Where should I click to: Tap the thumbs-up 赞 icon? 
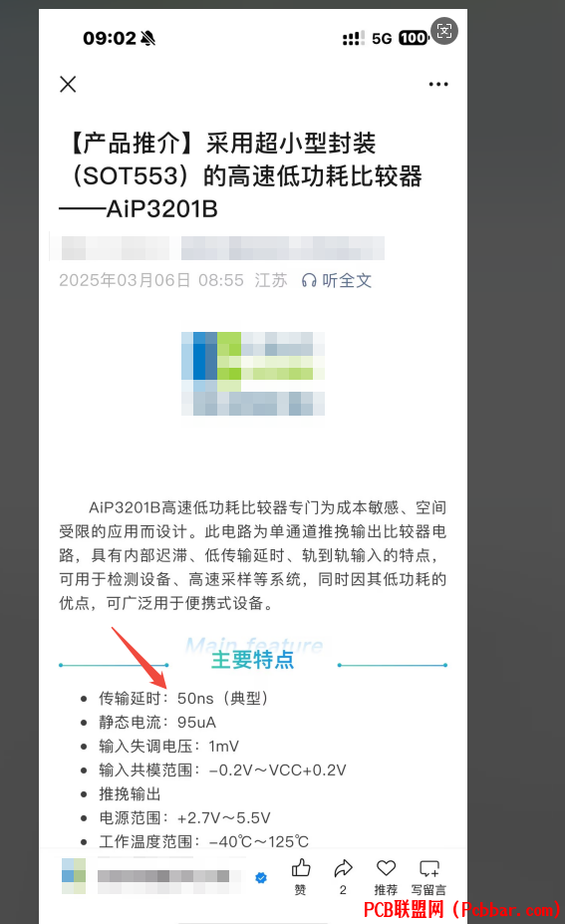(x=301, y=868)
